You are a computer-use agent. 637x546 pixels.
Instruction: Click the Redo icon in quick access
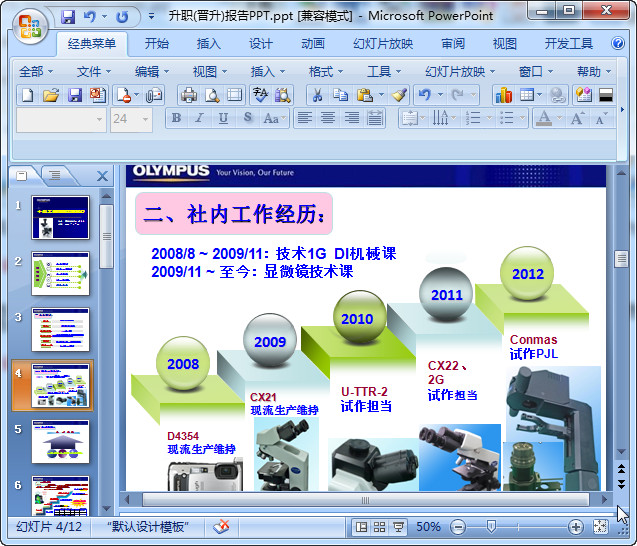click(x=122, y=17)
